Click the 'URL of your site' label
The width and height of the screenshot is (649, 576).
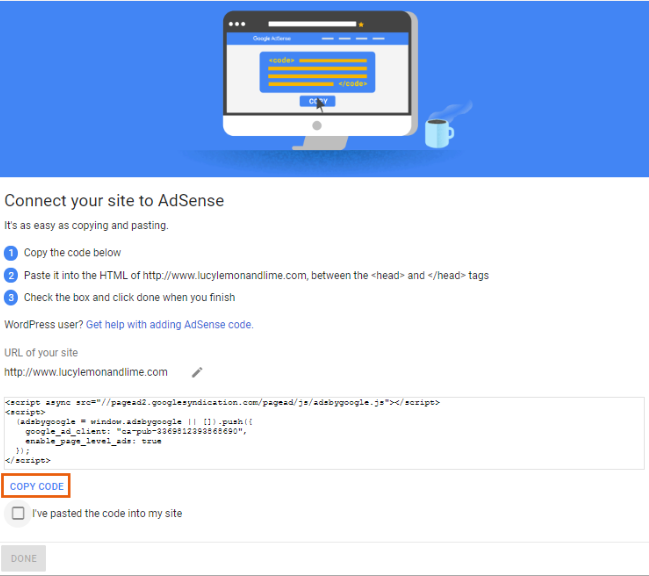click(x=41, y=353)
